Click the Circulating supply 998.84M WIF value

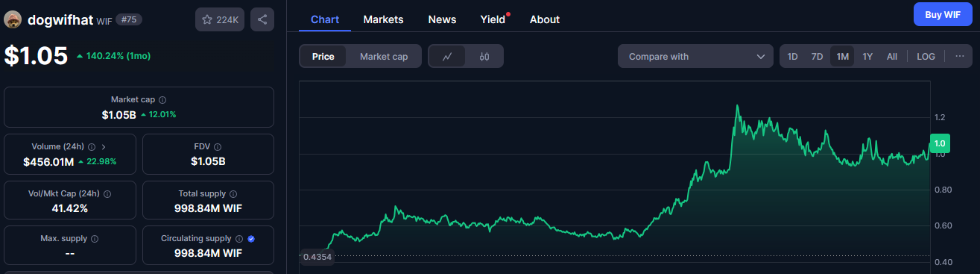click(208, 253)
